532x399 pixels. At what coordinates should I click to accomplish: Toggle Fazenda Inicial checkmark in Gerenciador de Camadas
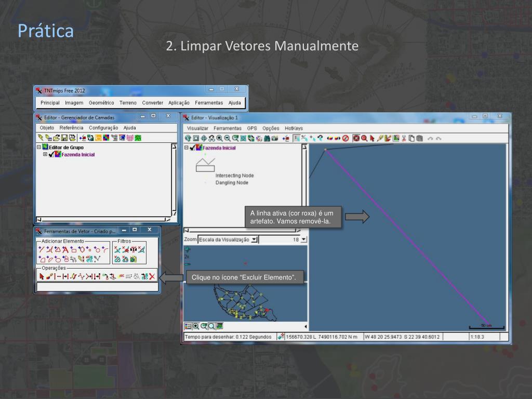(x=51, y=155)
